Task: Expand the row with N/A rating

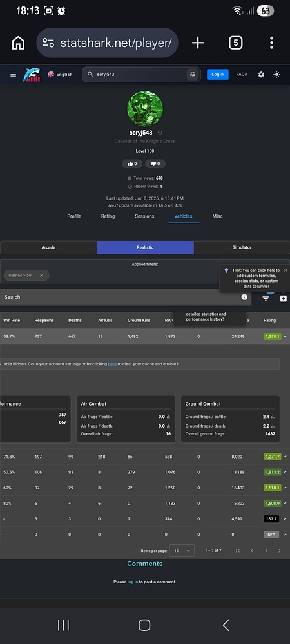Action: tap(285, 535)
